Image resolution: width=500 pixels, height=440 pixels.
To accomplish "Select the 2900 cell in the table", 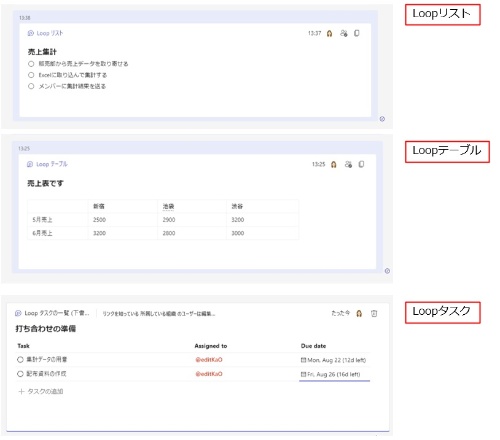I will [x=192, y=220].
